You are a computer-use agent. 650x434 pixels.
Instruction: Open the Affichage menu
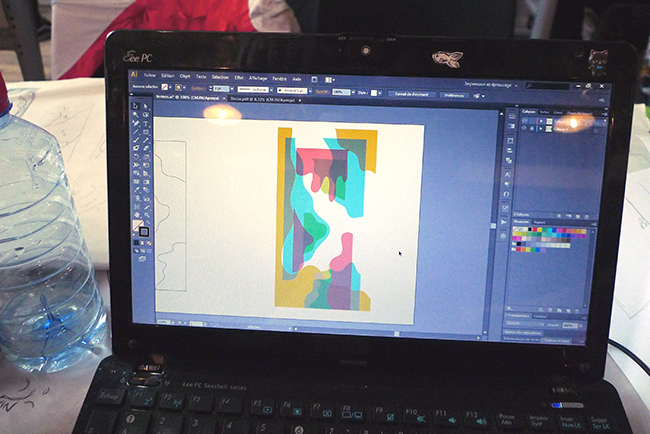(x=258, y=78)
